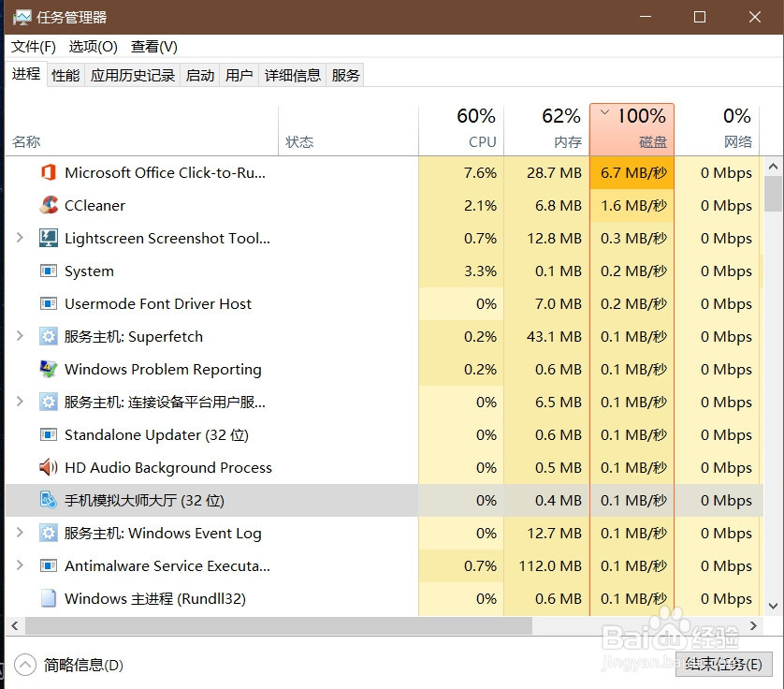Sort by the 名称 column header
The width and height of the screenshot is (784, 689).
[142, 130]
